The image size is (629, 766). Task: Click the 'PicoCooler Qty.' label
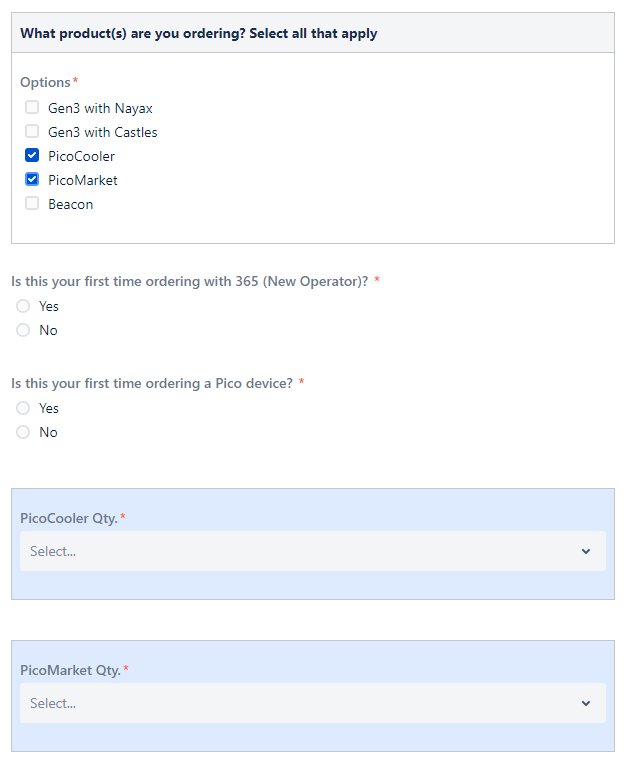coord(69,518)
